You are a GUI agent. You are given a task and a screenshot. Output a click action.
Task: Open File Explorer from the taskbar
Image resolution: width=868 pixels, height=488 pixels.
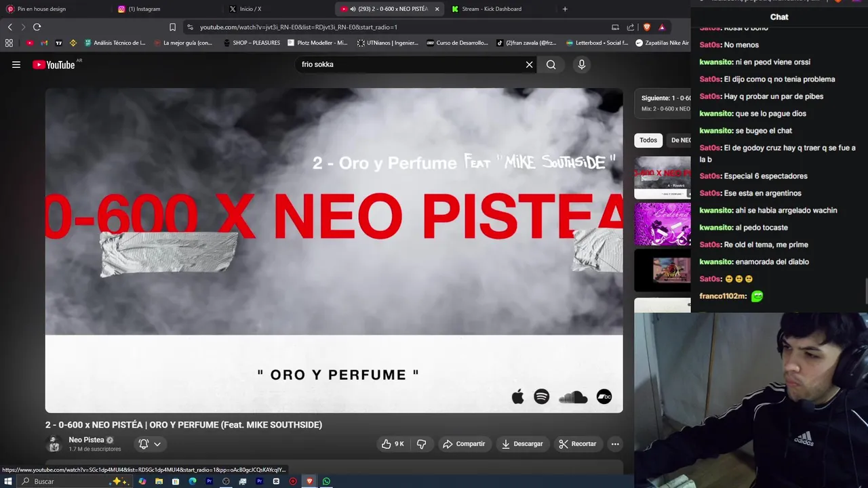pos(159,481)
